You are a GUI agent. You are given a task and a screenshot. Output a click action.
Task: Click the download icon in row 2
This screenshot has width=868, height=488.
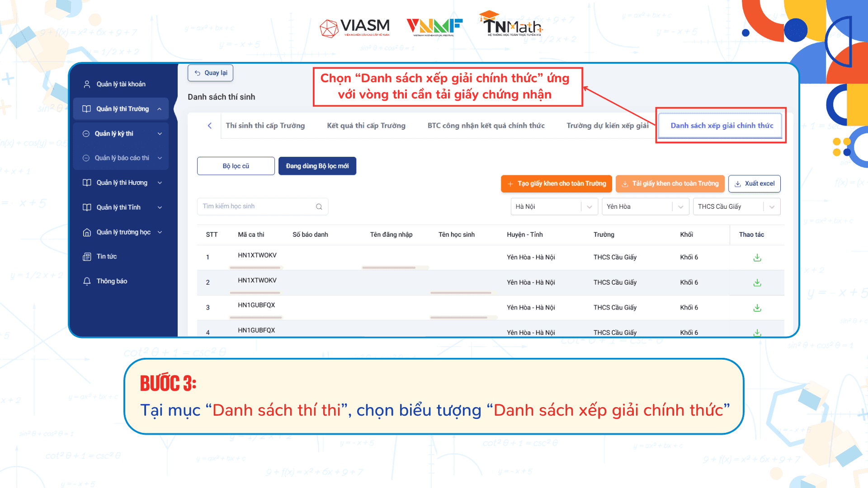tap(757, 283)
